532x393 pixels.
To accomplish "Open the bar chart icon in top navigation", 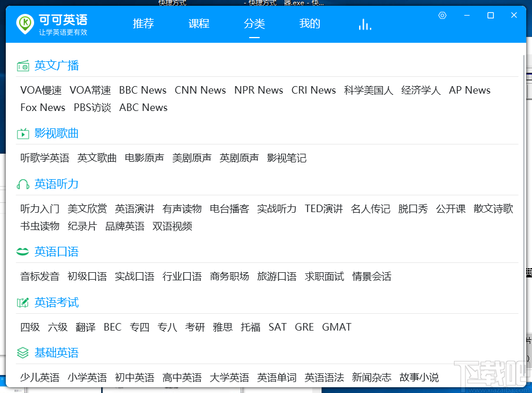I will coord(364,24).
